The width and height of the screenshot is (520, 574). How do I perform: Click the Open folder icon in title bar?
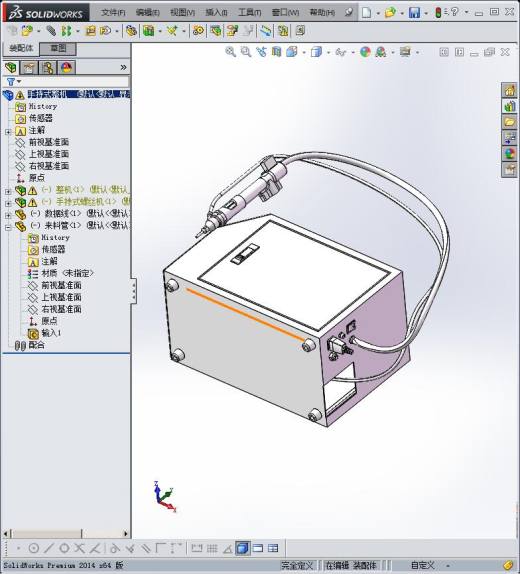click(390, 12)
